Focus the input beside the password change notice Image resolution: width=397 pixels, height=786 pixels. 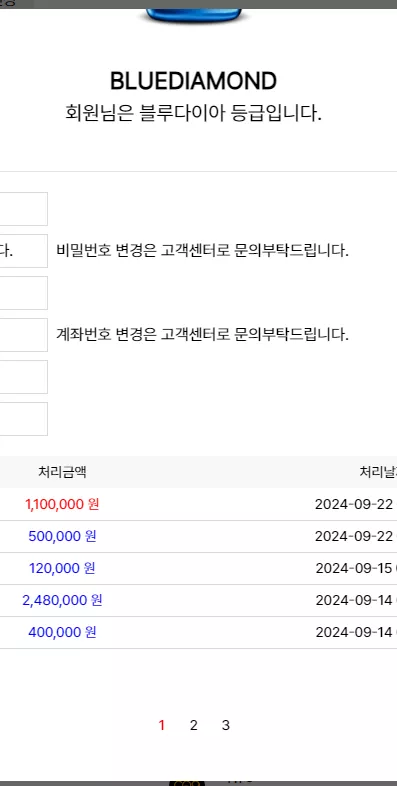(x=24, y=251)
